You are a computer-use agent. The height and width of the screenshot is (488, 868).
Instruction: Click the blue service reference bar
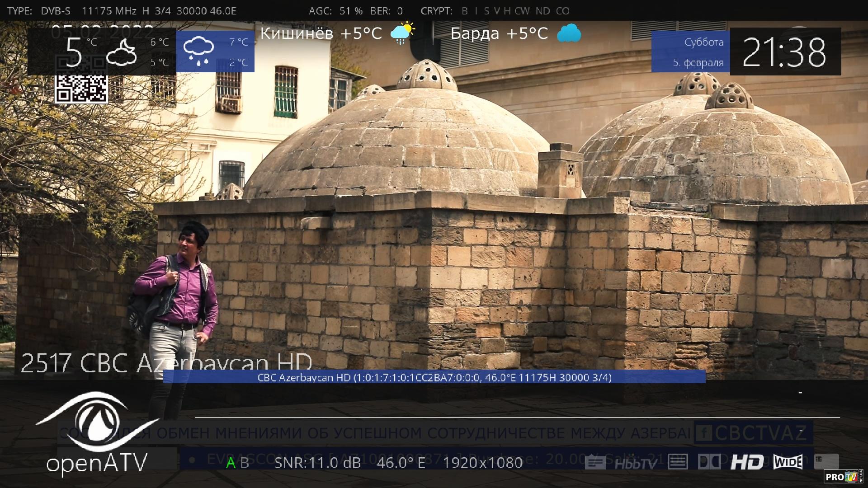pyautogui.click(x=434, y=377)
